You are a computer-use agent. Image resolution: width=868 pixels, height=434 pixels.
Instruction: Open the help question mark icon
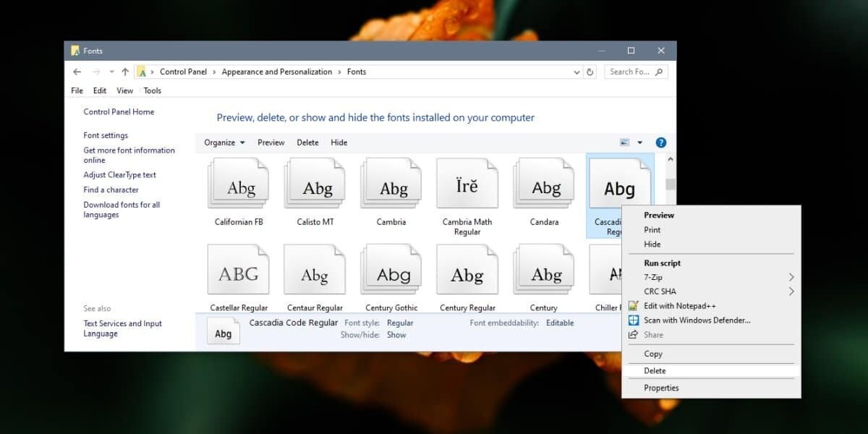coord(660,142)
